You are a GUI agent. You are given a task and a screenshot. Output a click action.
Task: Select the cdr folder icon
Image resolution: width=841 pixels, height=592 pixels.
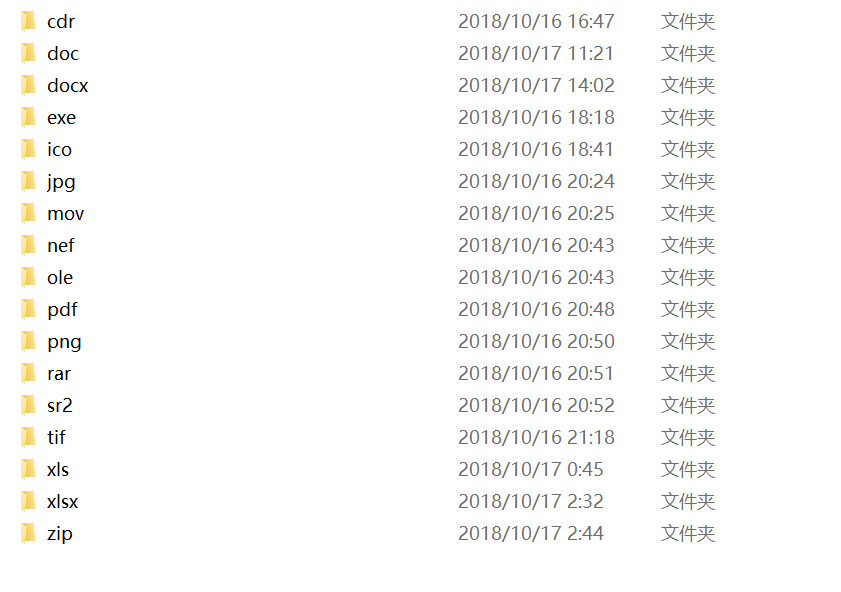tap(28, 21)
